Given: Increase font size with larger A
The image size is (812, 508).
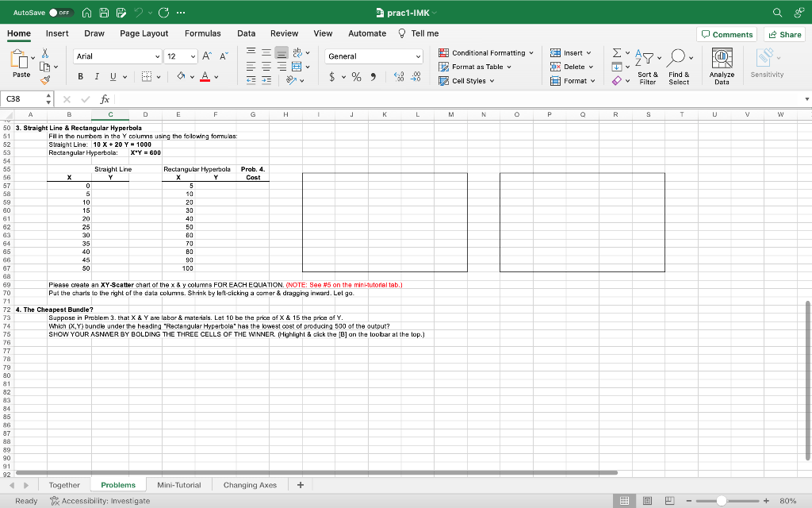Looking at the screenshot, I should [x=207, y=56].
